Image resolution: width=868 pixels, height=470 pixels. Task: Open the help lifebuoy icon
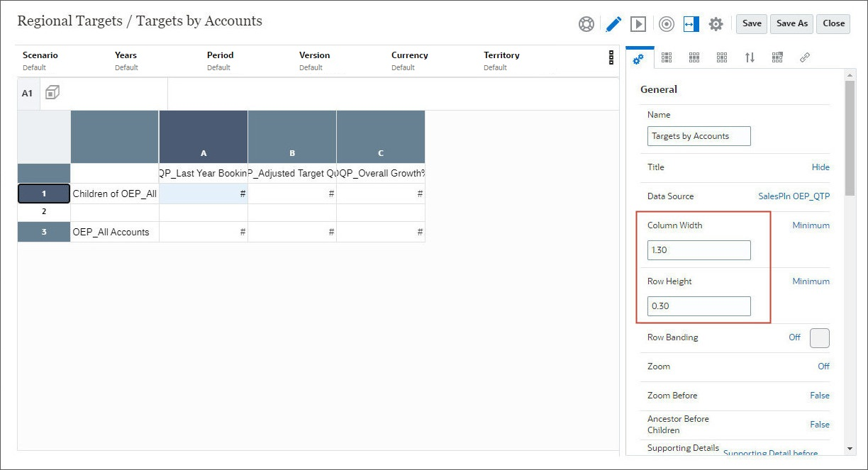point(586,24)
